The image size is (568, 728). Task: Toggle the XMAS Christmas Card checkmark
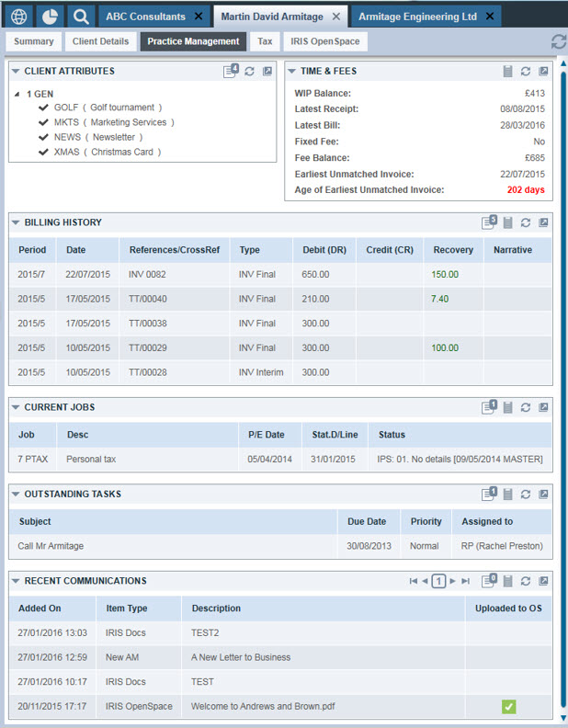pyautogui.click(x=43, y=152)
